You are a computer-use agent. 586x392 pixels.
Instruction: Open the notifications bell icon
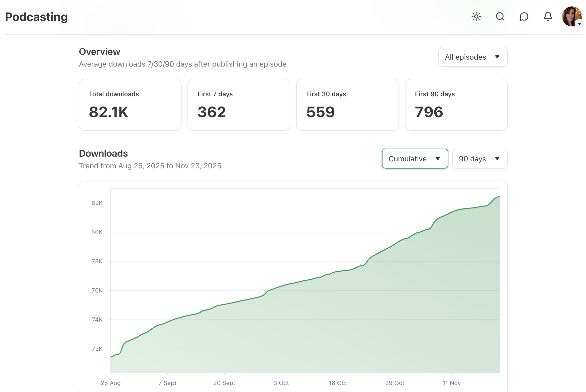(548, 17)
